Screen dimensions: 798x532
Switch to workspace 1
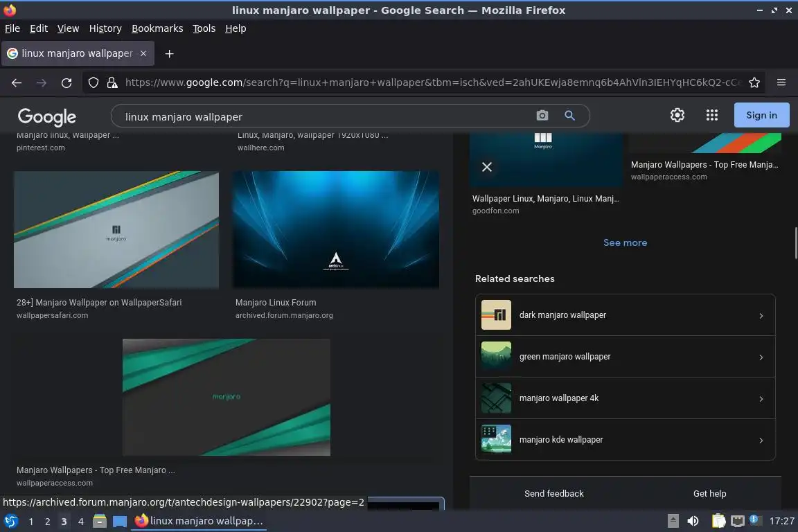tap(31, 522)
